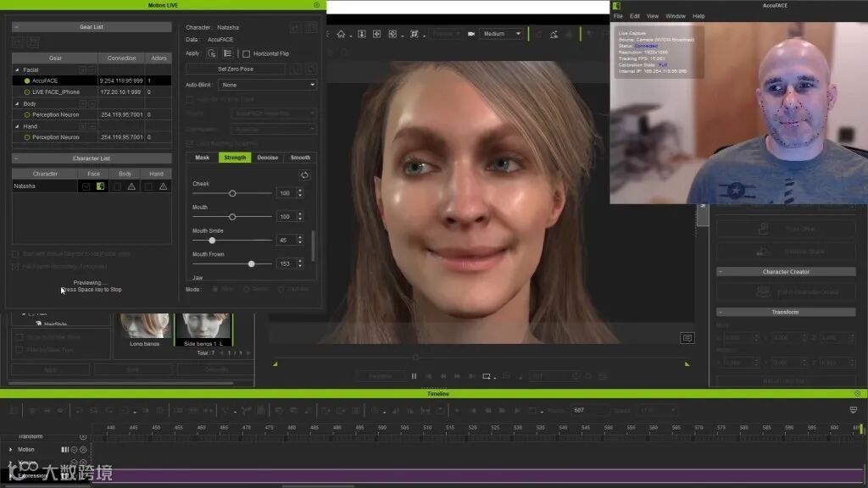Open the Auto-Blink dropdown
The width and height of the screenshot is (868, 488).
click(267, 85)
